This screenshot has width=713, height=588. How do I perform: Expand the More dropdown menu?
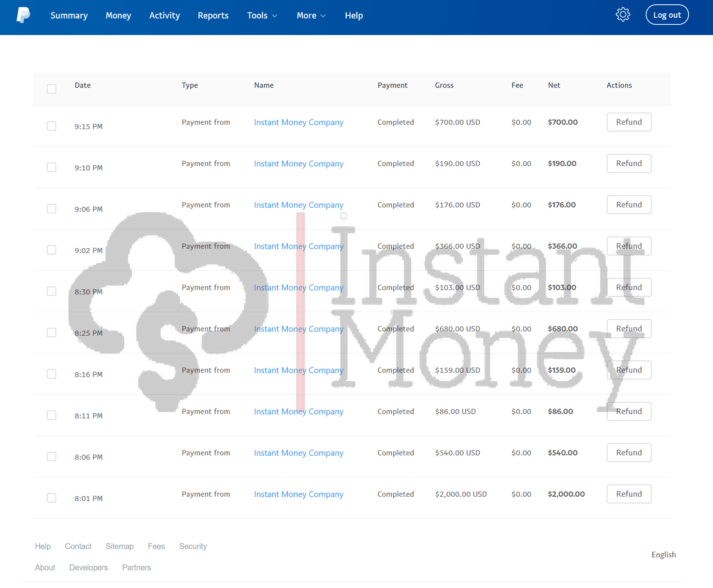pyautogui.click(x=311, y=15)
